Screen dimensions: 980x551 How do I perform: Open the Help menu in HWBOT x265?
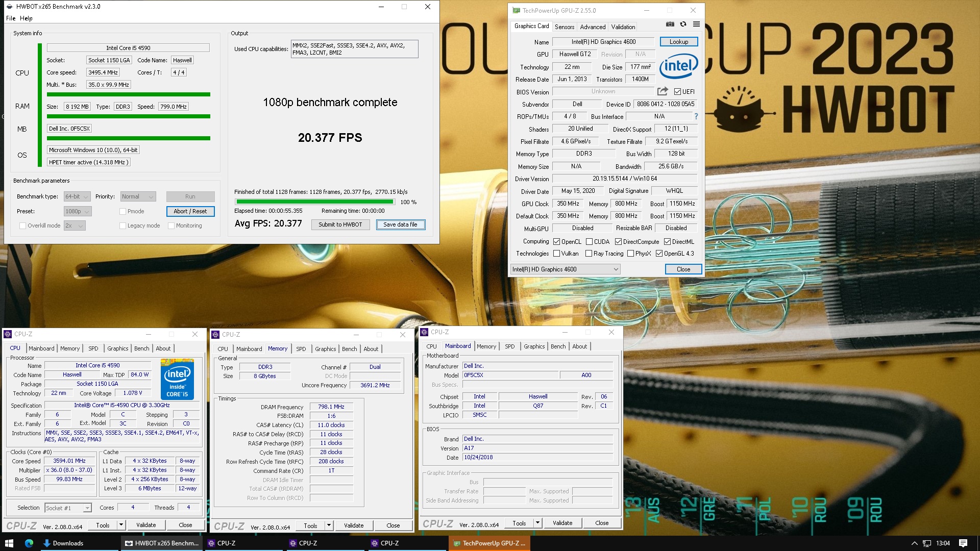click(x=26, y=18)
